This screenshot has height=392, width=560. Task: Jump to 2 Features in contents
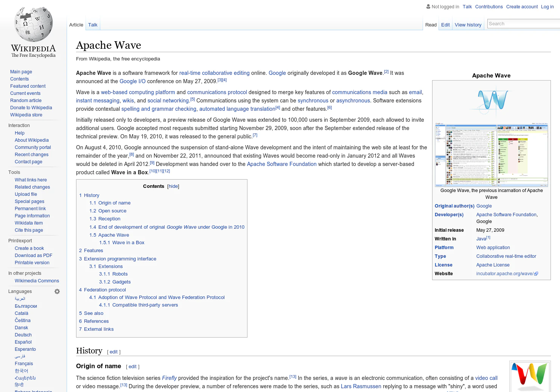point(91,251)
